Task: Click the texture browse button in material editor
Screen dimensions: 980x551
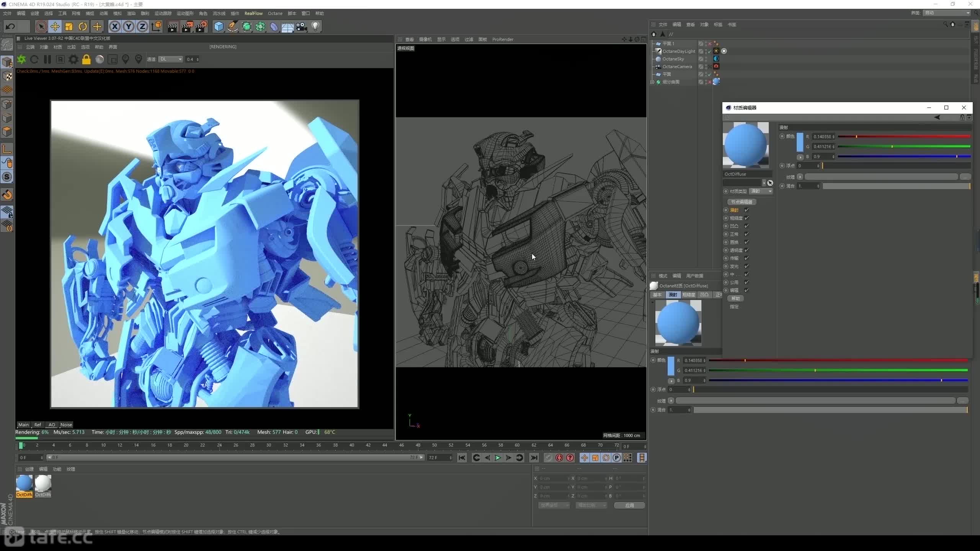Action: (965, 177)
